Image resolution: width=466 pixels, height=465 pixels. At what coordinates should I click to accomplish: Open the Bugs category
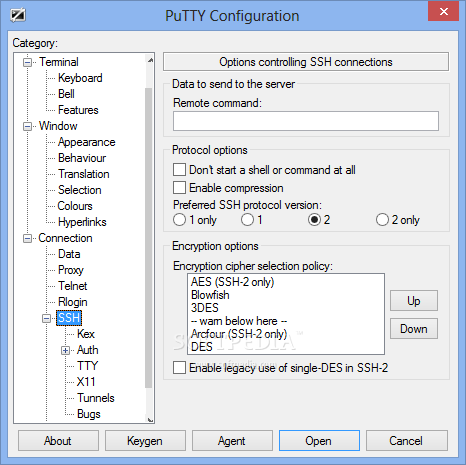[88, 414]
